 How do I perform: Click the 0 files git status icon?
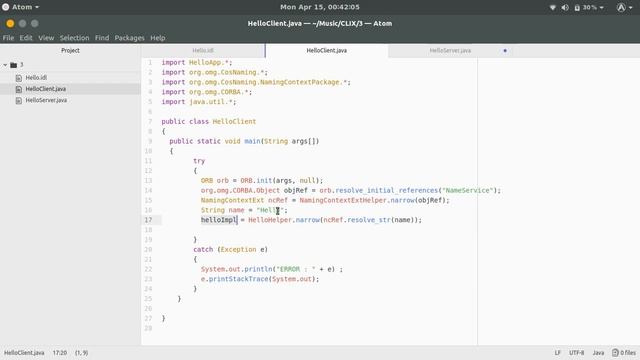click(624, 353)
